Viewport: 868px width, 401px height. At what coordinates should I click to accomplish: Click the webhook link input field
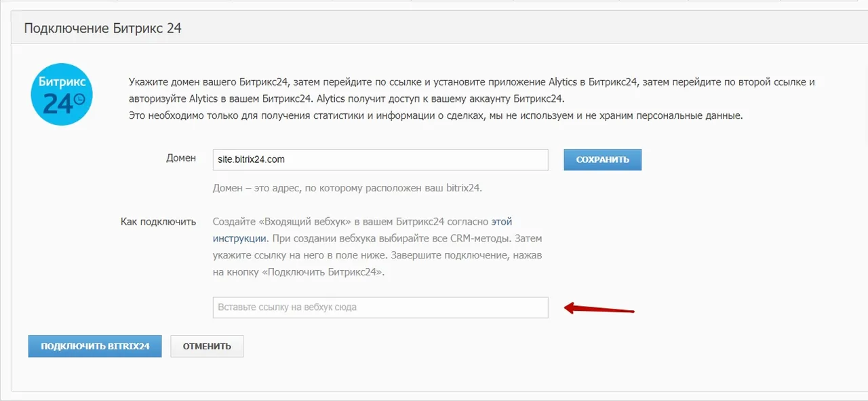coord(380,307)
